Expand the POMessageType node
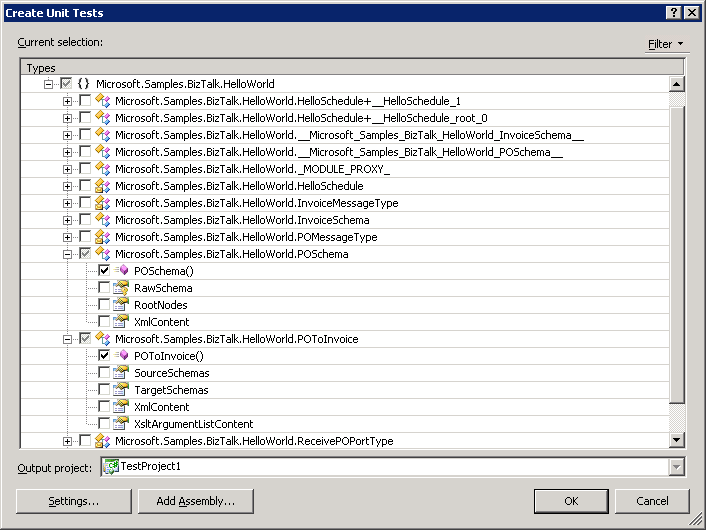706x530 pixels. pyautogui.click(x=67, y=237)
